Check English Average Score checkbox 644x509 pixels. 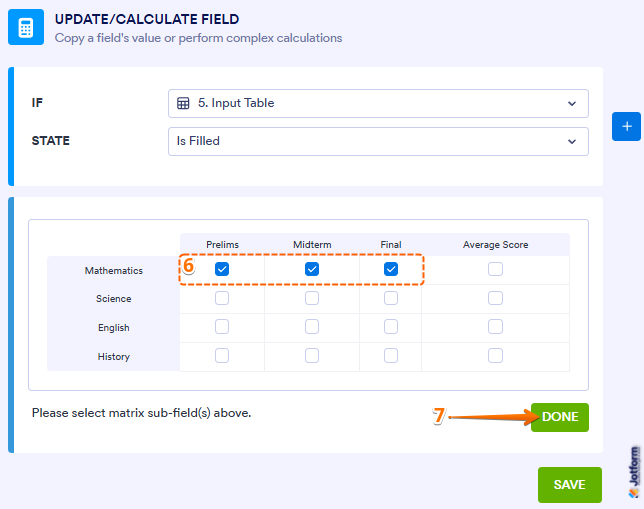495,327
